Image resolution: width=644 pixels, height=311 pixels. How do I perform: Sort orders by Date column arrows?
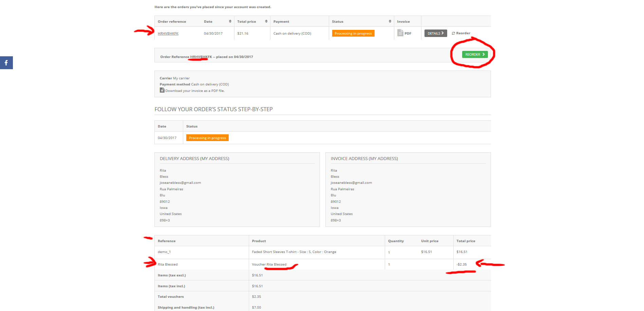click(x=230, y=21)
